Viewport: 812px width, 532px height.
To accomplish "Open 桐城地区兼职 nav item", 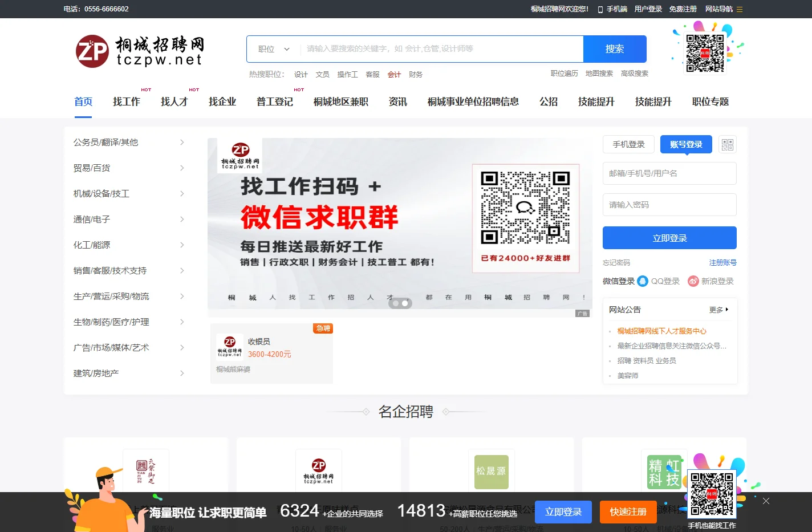I will pos(341,101).
